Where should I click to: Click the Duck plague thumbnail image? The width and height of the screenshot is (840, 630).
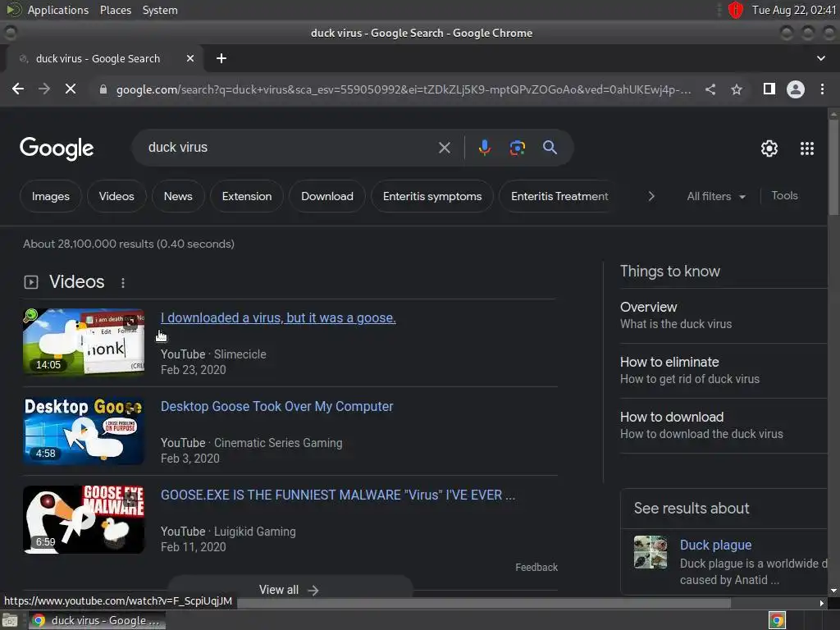click(x=651, y=552)
